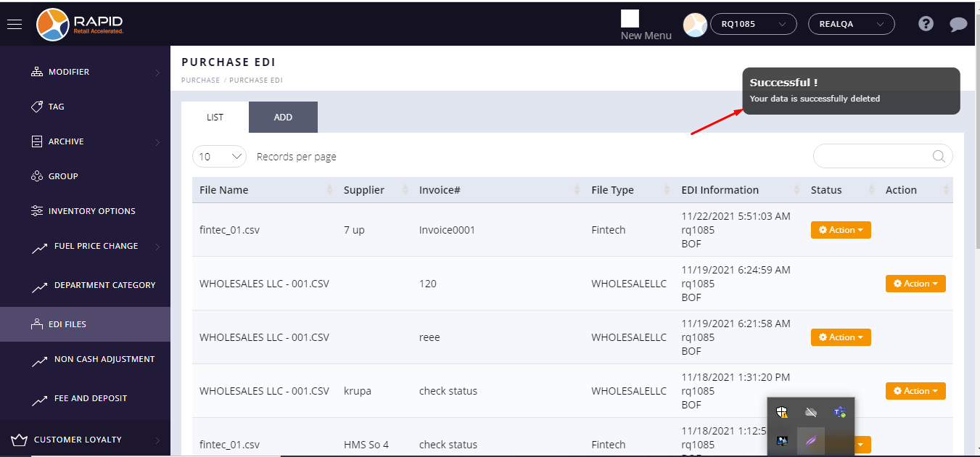Click the search magnifier icon
This screenshot has height=457, width=980.
point(938,156)
